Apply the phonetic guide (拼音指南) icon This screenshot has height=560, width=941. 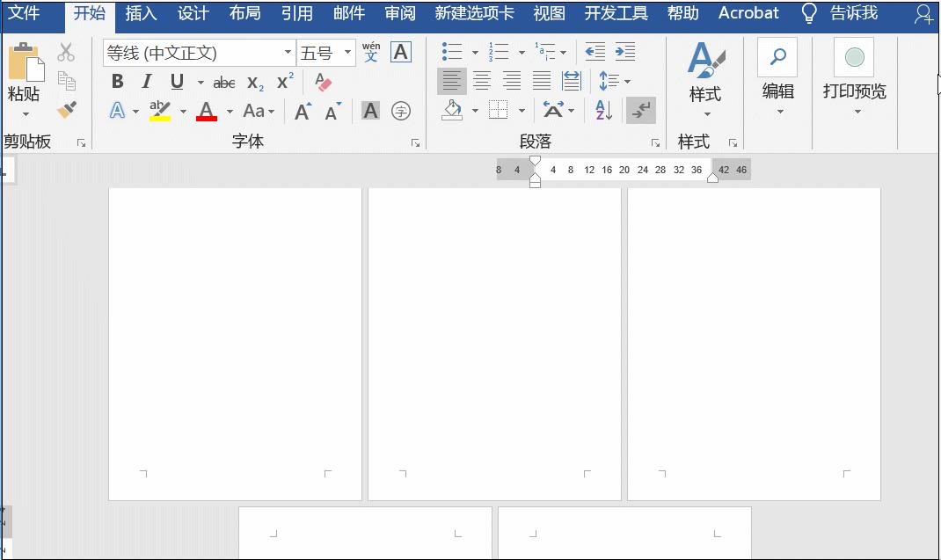tap(370, 52)
